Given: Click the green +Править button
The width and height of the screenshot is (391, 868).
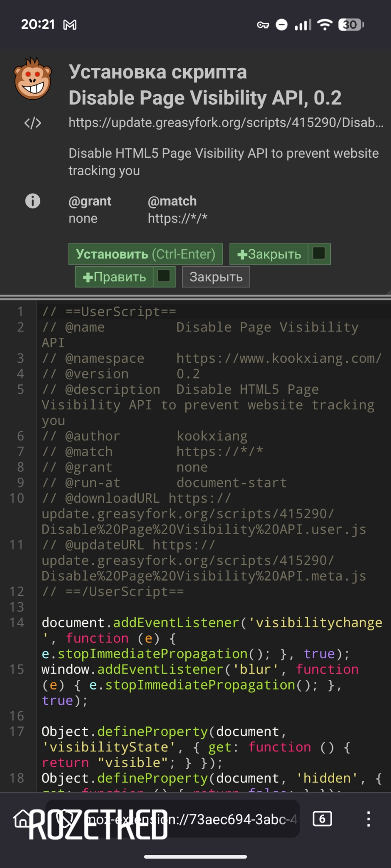Looking at the screenshot, I should click(x=115, y=277).
